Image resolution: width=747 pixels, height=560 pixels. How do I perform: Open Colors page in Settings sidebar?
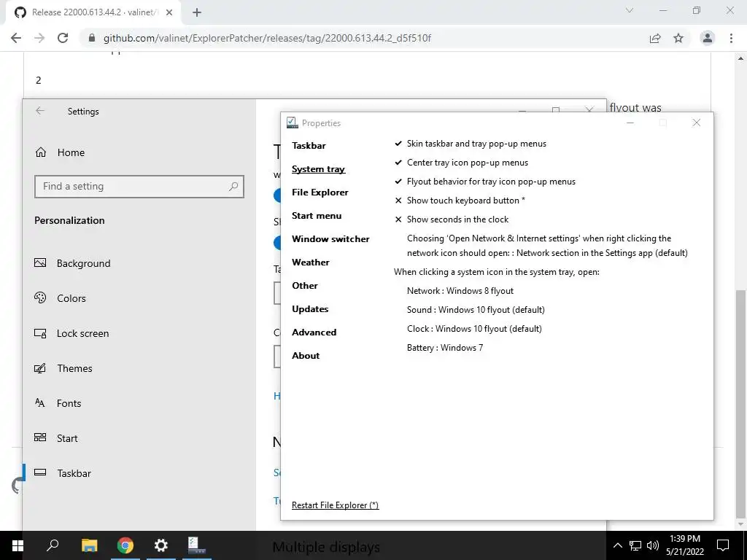click(71, 298)
